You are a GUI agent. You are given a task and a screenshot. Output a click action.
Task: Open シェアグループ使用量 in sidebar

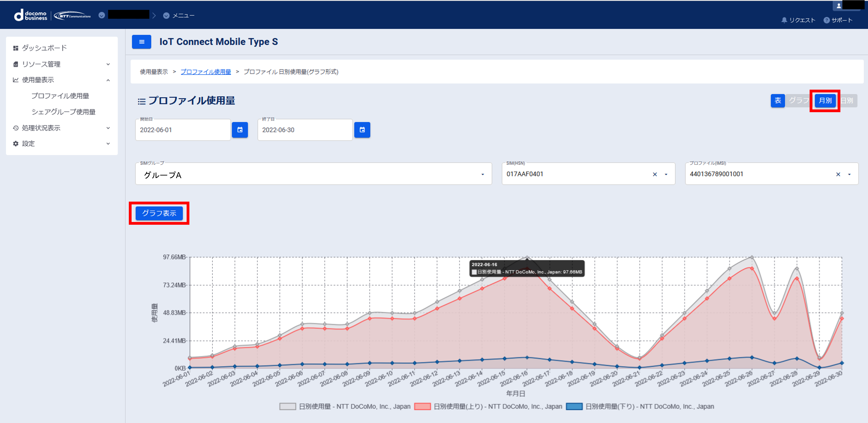coord(63,112)
